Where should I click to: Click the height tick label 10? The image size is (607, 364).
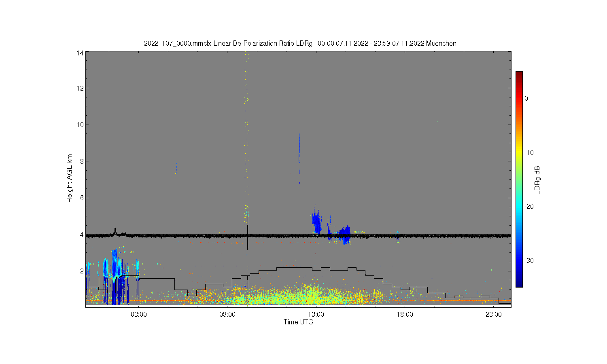(80, 125)
